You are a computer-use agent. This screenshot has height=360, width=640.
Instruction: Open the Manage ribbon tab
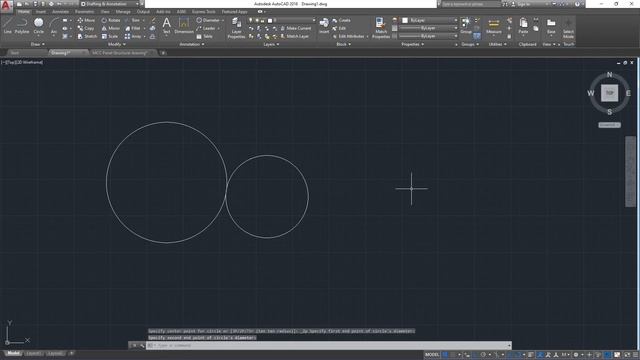[x=123, y=12]
